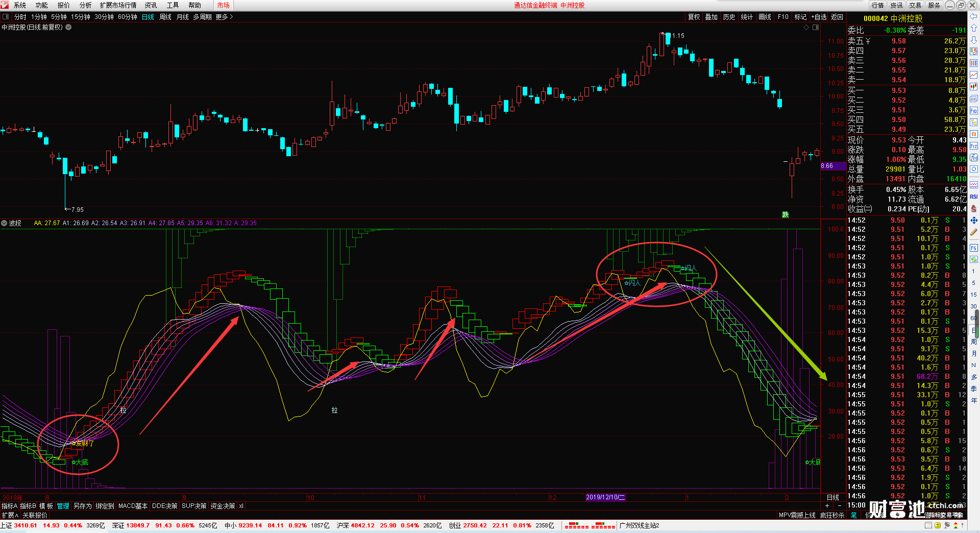Image resolution: width=980 pixels, height=533 pixels.
Task: Click the F5 chart switch sidebar icon
Action: coord(974,248)
